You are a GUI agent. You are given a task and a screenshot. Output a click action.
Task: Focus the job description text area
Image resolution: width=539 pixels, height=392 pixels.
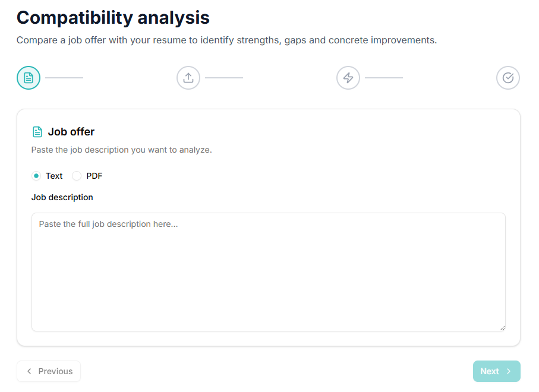[x=268, y=271]
